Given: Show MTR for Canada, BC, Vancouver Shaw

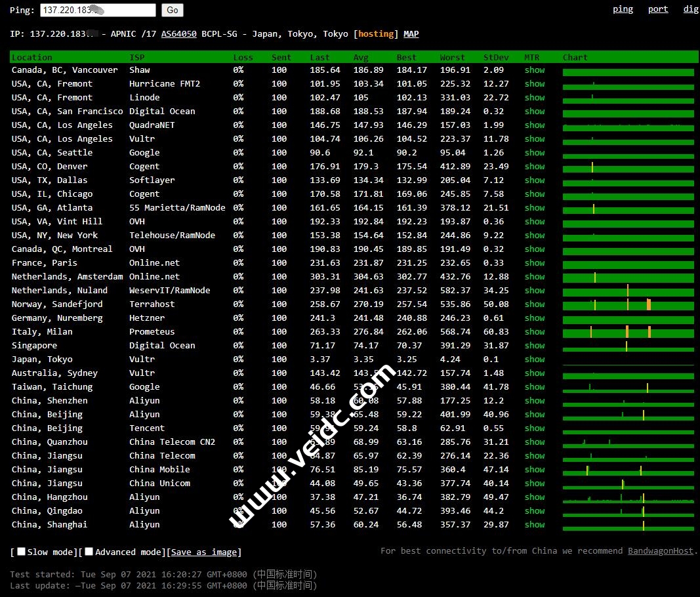Looking at the screenshot, I should tap(535, 70).
